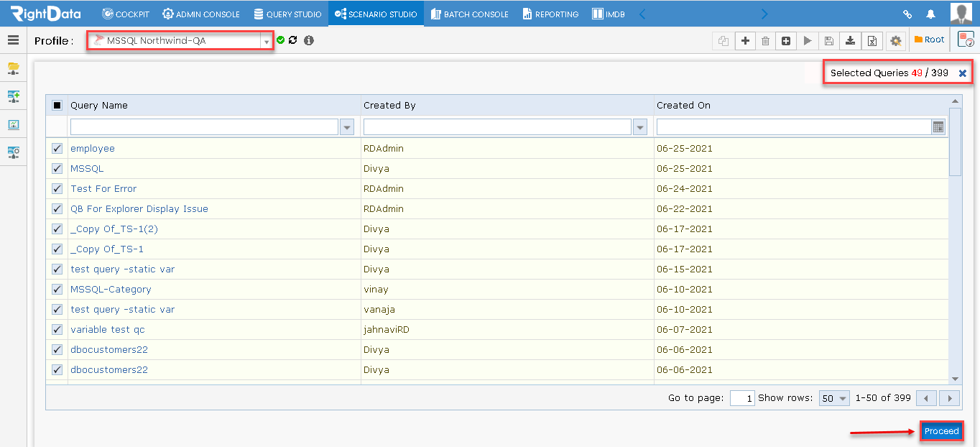
Task: Click the notification bell icon
Action: (931, 14)
